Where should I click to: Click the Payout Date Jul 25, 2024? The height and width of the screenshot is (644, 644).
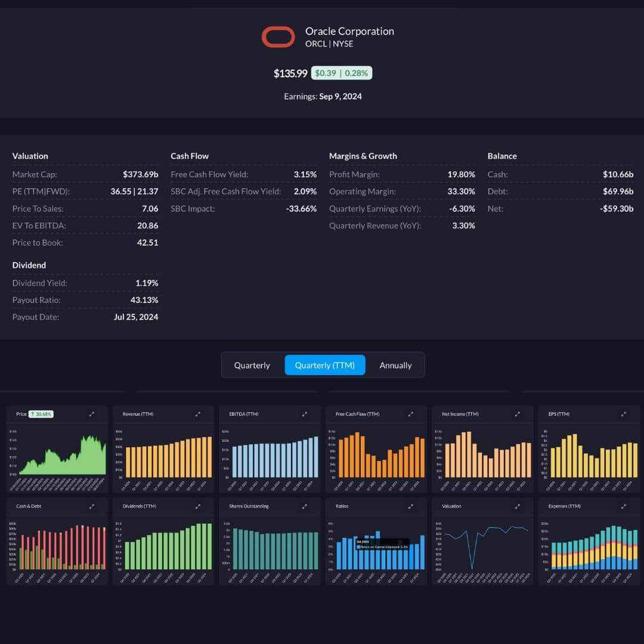[x=136, y=317]
